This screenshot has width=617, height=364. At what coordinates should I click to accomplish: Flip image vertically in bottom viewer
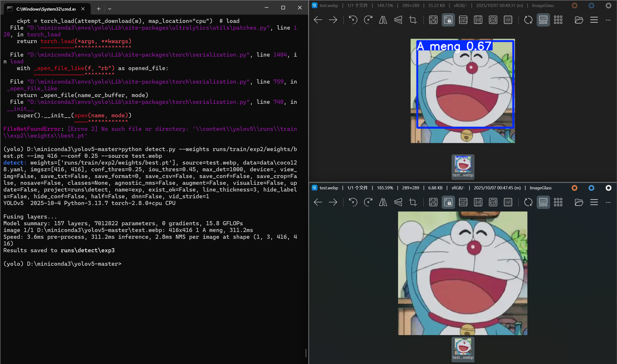coord(398,202)
